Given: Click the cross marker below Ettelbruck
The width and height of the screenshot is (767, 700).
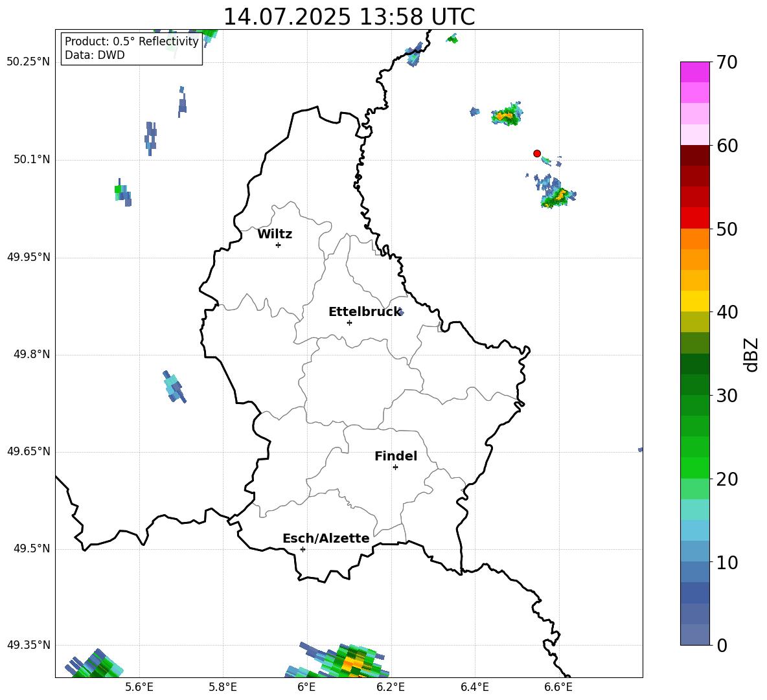Looking at the screenshot, I should click(349, 322).
